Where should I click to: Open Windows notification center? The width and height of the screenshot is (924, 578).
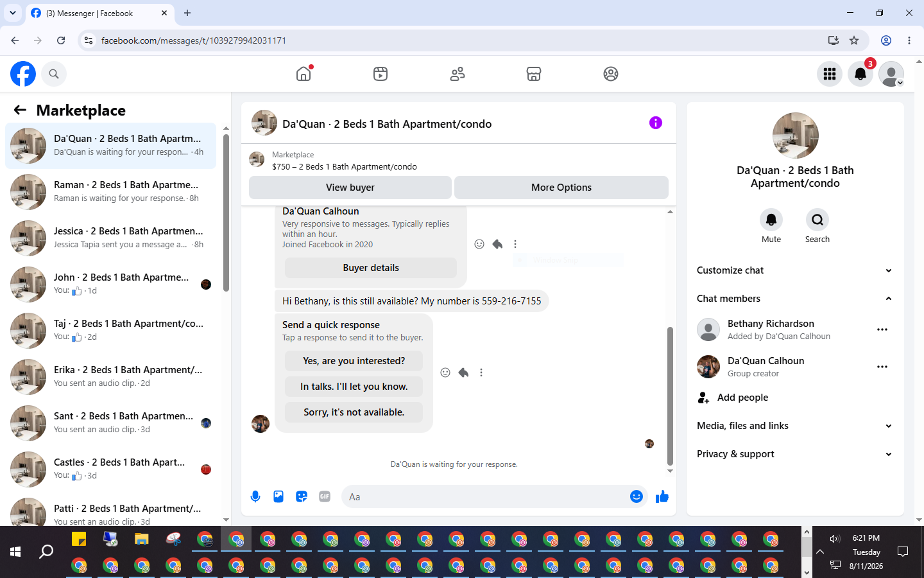pyautogui.click(x=903, y=552)
